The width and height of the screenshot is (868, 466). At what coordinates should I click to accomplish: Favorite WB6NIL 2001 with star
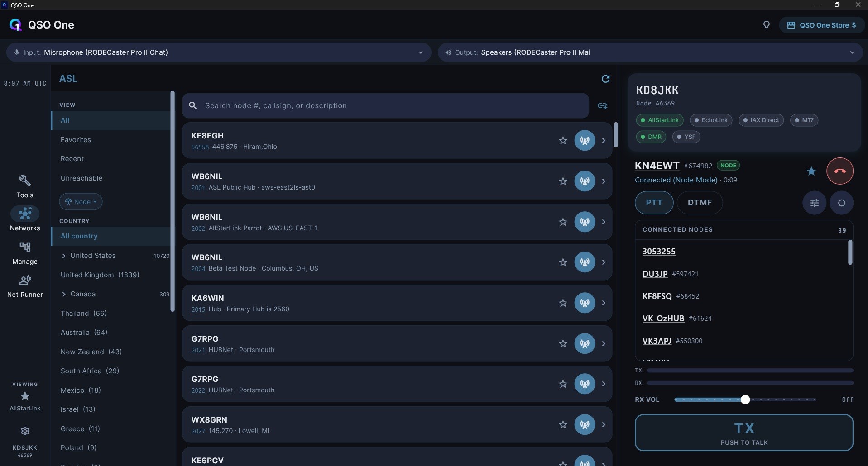point(563,181)
